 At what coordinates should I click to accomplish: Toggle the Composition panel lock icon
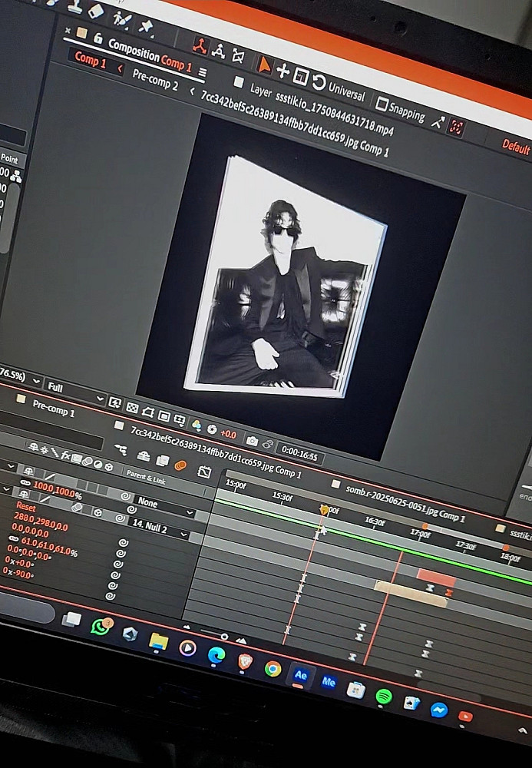click(97, 37)
